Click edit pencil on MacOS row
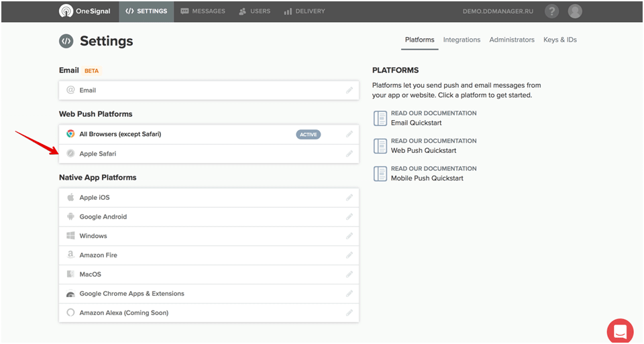 tap(349, 274)
